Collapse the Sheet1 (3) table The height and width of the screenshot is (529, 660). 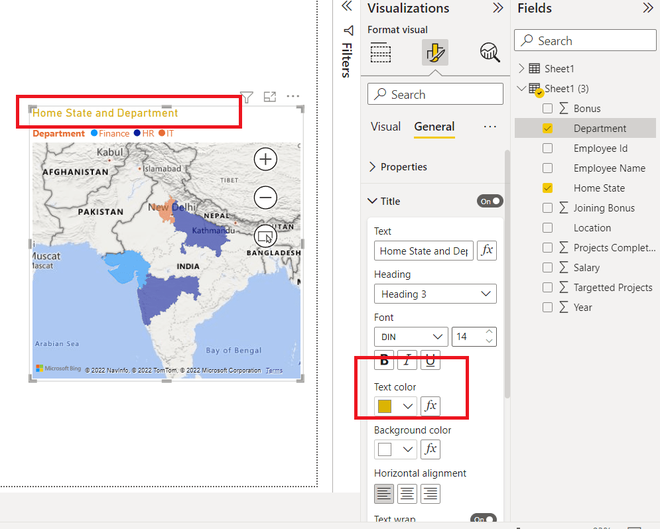tap(521, 88)
